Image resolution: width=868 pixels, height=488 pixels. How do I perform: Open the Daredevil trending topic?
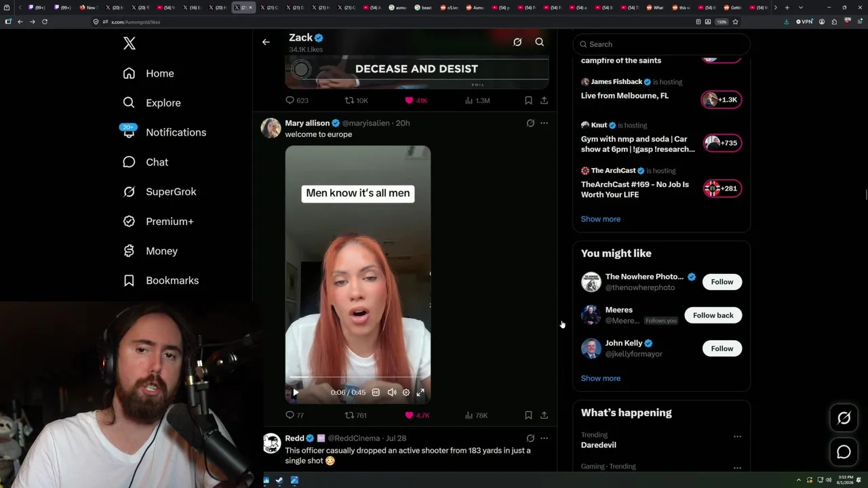coord(599,445)
